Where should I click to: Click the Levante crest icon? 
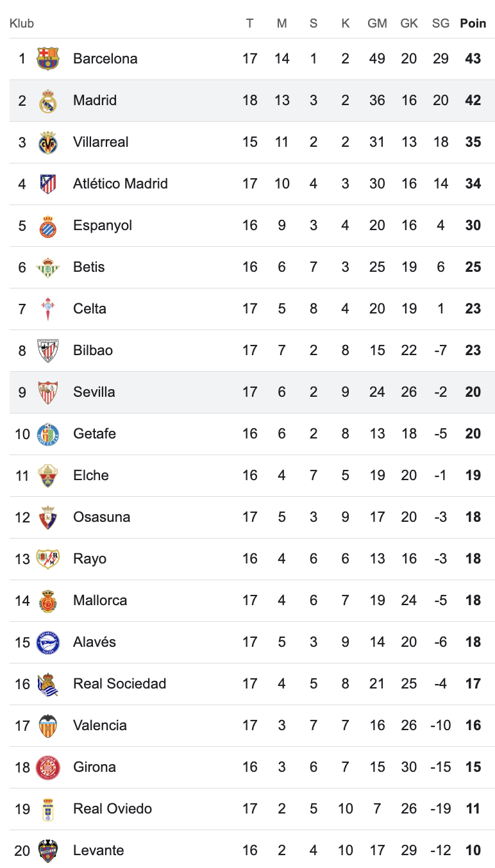pyautogui.click(x=48, y=851)
